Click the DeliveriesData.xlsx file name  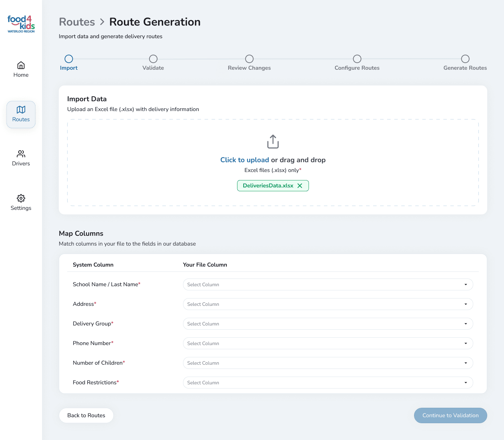pyautogui.click(x=268, y=186)
